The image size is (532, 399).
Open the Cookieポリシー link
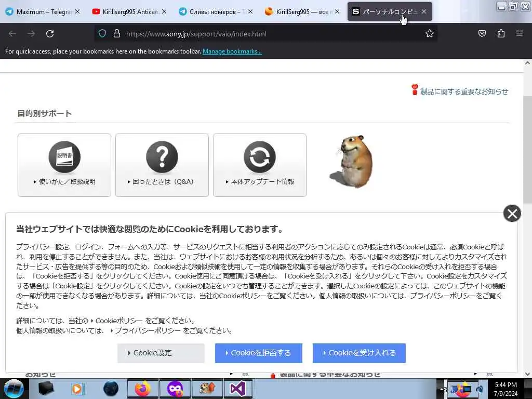click(119, 321)
